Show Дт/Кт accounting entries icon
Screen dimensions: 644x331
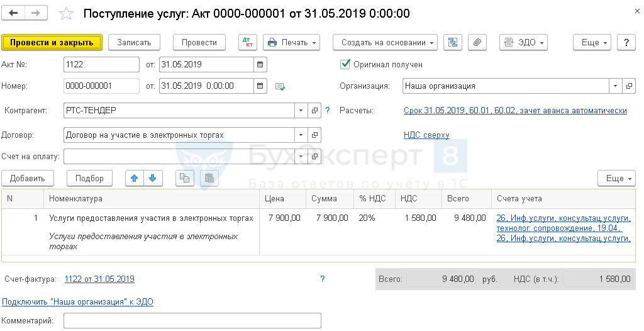pyautogui.click(x=248, y=42)
